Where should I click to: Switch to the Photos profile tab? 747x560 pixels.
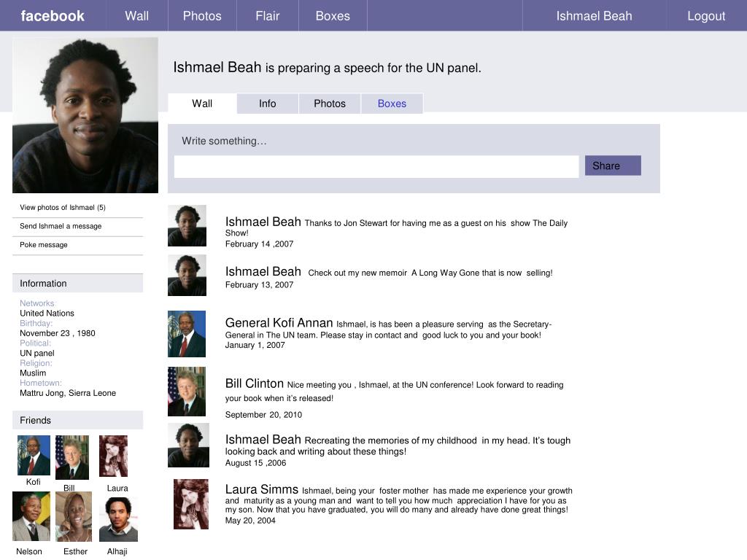329,104
